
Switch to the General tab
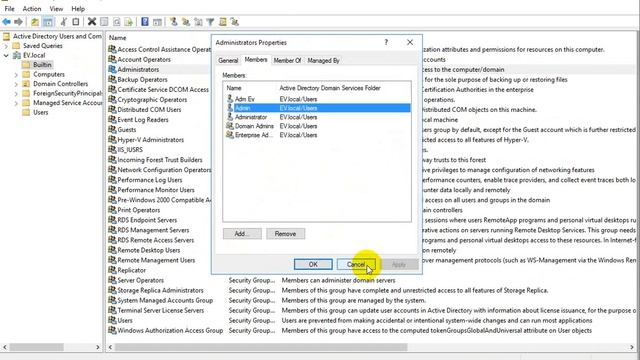coord(228,60)
